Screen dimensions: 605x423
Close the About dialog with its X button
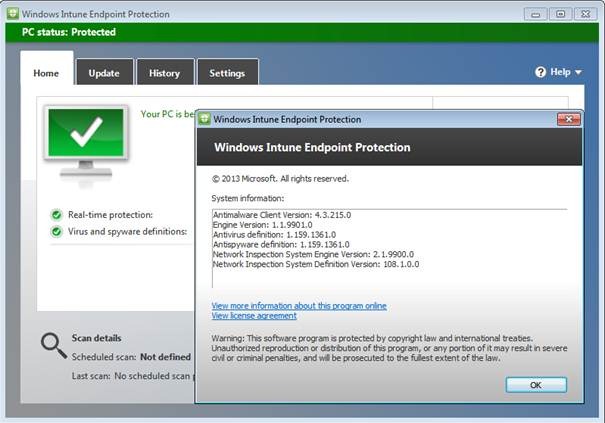click(570, 119)
